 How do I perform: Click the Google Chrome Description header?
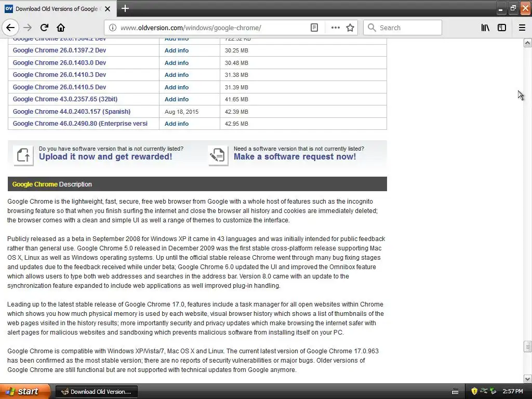coord(197,184)
